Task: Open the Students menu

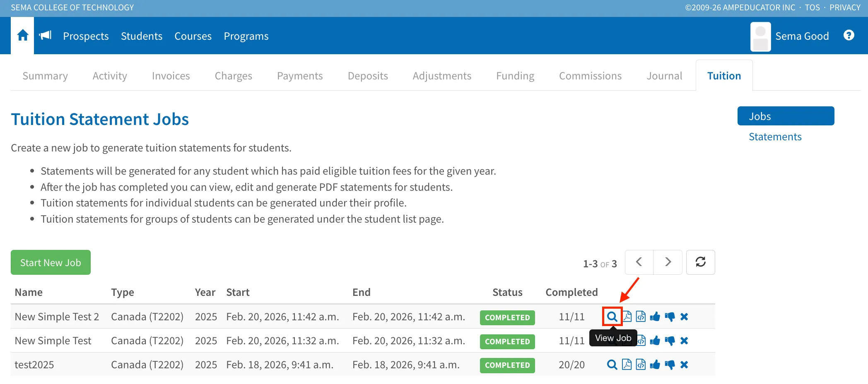Action: pos(142,36)
